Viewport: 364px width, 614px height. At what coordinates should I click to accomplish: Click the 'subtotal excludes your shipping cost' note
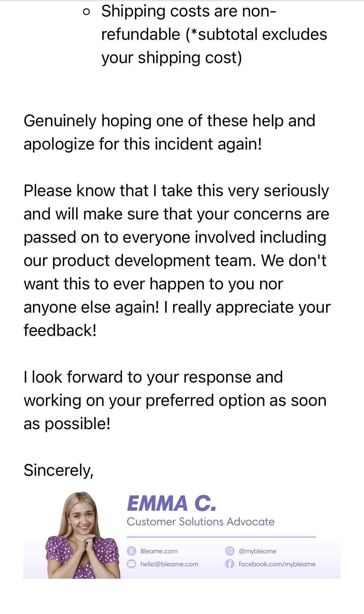[214, 46]
